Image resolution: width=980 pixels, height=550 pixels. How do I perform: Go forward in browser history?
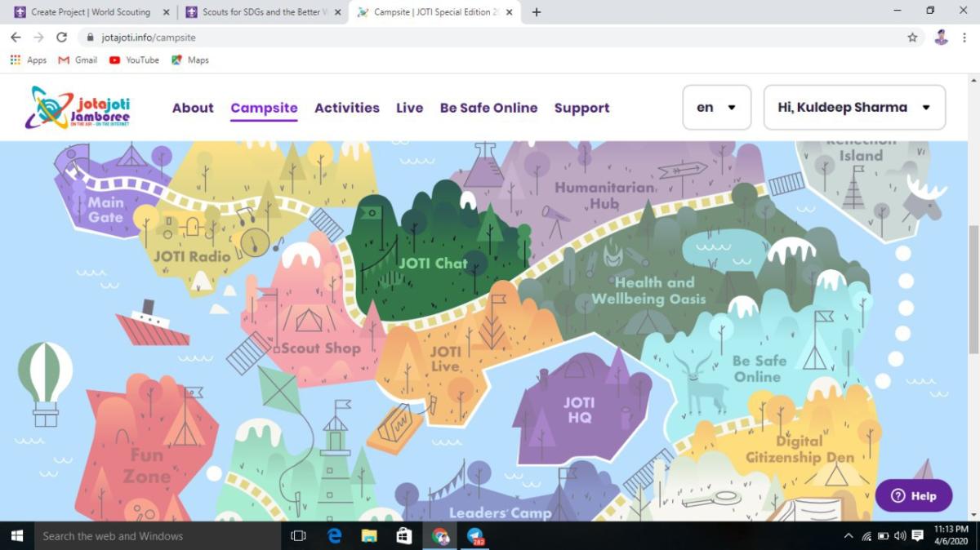click(38, 38)
